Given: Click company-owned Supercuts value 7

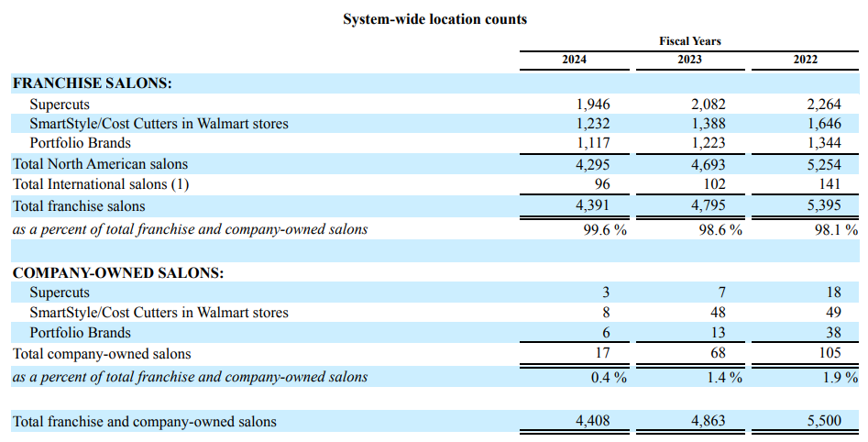Looking at the screenshot, I should click(x=722, y=293).
